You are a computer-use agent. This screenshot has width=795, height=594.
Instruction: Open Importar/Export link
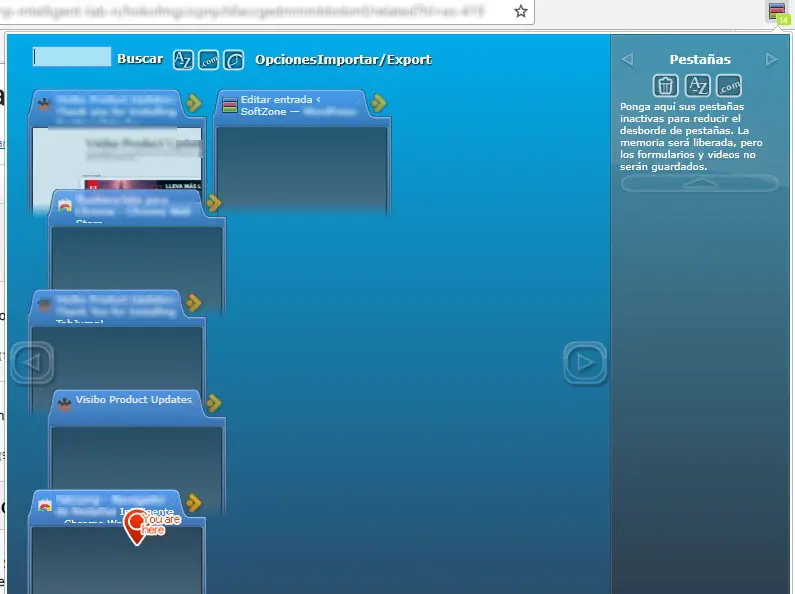pos(375,60)
